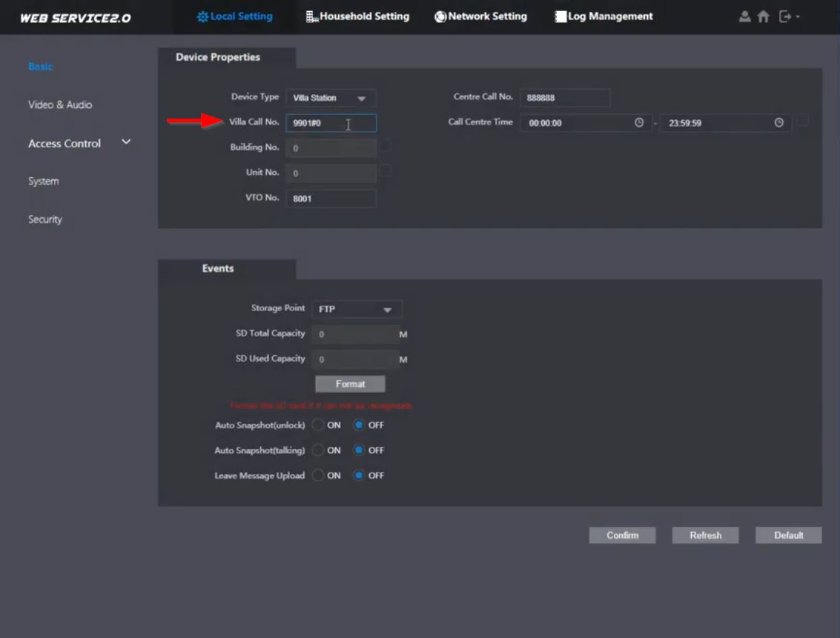Click clock icon in Call Centre start time

point(639,123)
